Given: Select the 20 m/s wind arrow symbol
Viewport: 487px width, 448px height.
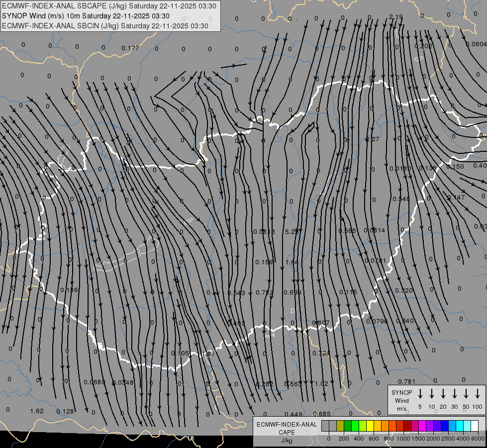Looking at the screenshot, I should (443, 394).
